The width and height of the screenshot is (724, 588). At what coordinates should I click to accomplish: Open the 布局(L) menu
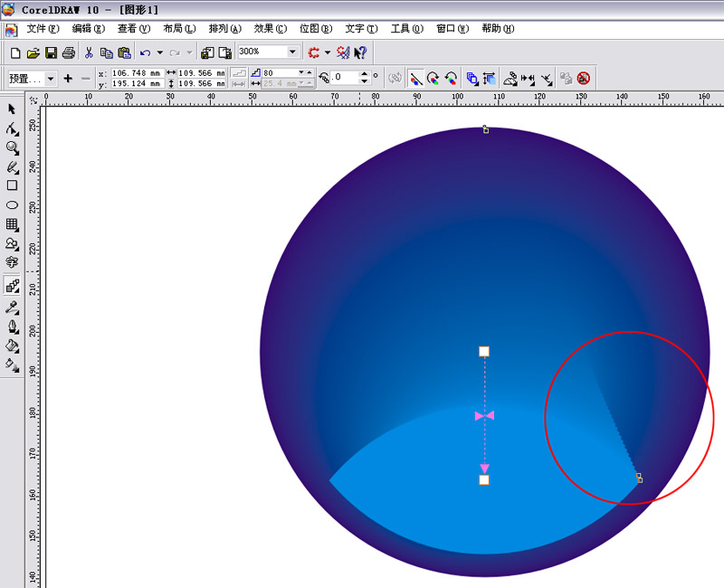coord(179,29)
